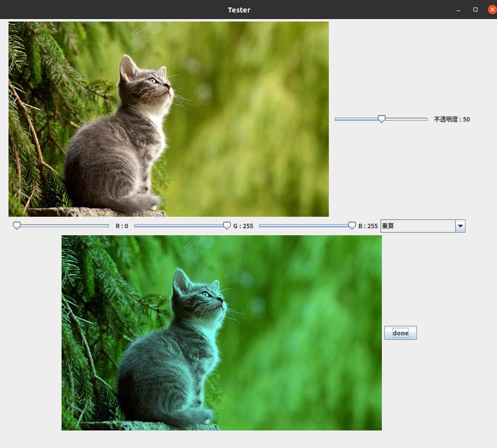The height and width of the screenshot is (448, 497).
Task: Click the green-tinted result cat image
Action: pos(222,333)
